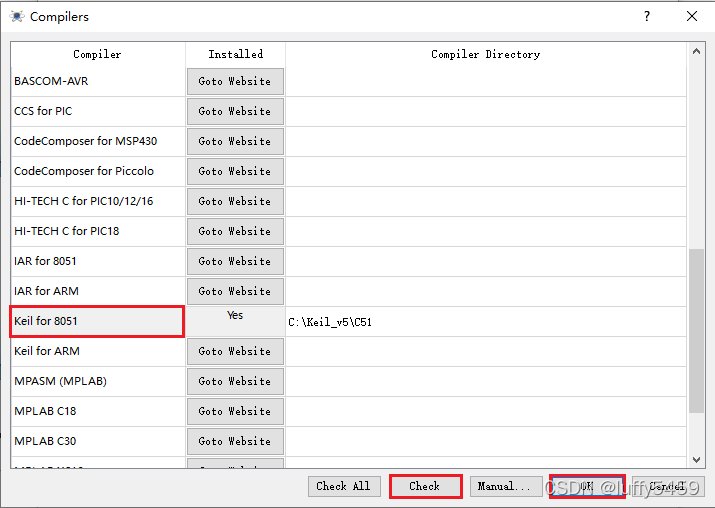Select IAR for ARM entry

click(98, 292)
